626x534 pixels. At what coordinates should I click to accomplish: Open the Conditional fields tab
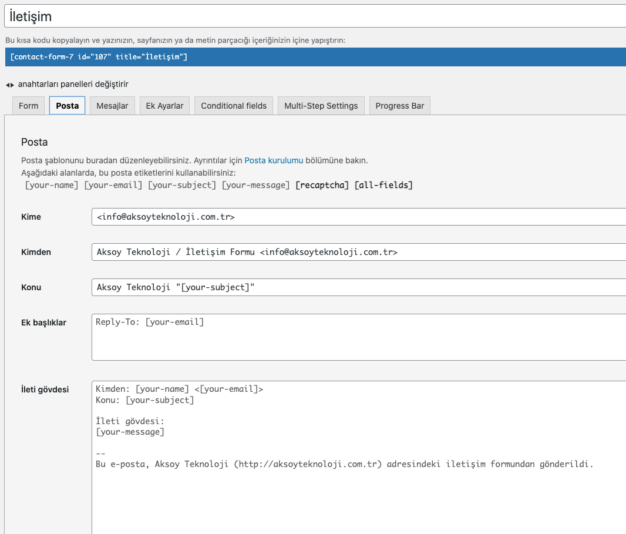(234, 106)
